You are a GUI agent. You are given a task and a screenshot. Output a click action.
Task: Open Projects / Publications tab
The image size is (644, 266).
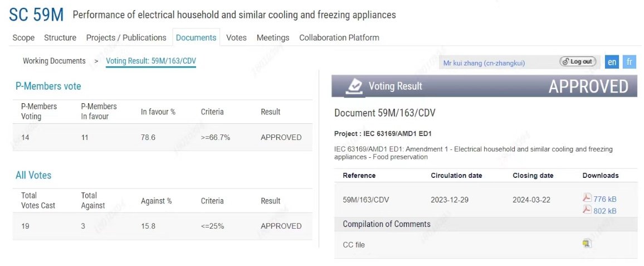[x=126, y=37]
